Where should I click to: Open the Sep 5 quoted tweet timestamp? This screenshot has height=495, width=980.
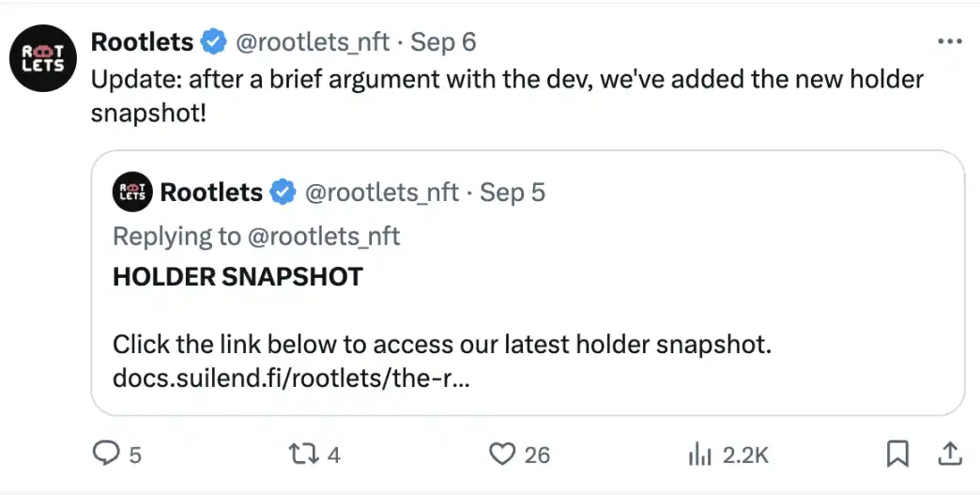point(513,193)
